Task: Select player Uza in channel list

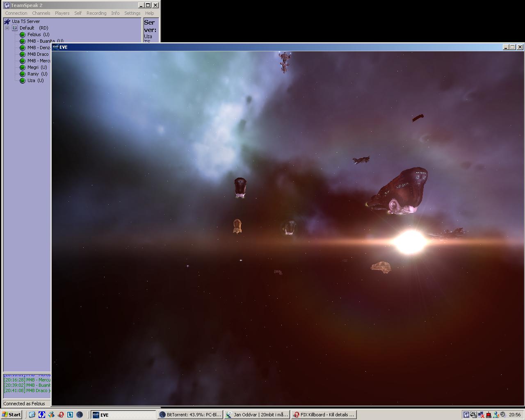Action: pyautogui.click(x=35, y=80)
